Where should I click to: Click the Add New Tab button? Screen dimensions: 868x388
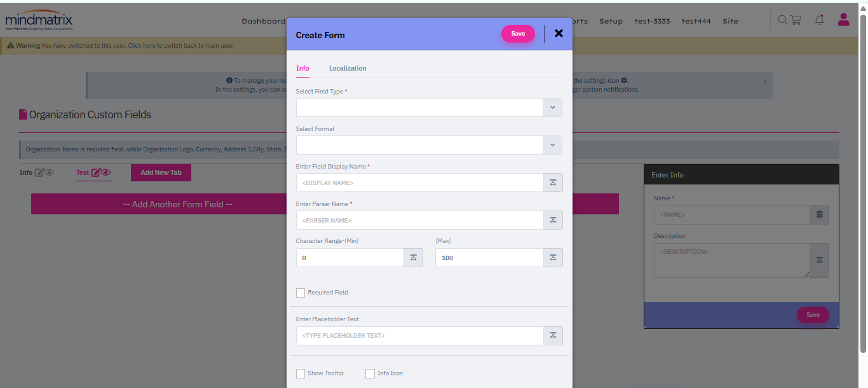click(161, 172)
